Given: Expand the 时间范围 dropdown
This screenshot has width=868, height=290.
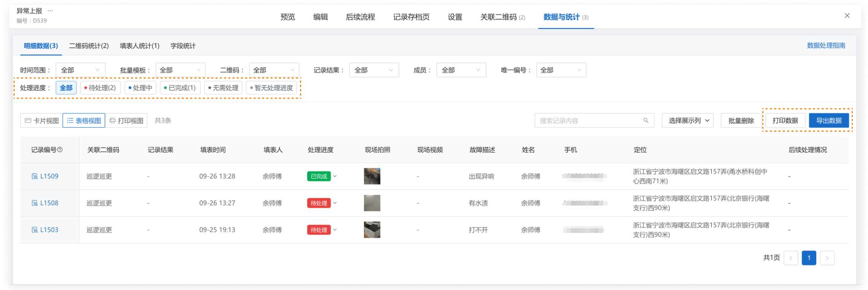Looking at the screenshot, I should [80, 70].
